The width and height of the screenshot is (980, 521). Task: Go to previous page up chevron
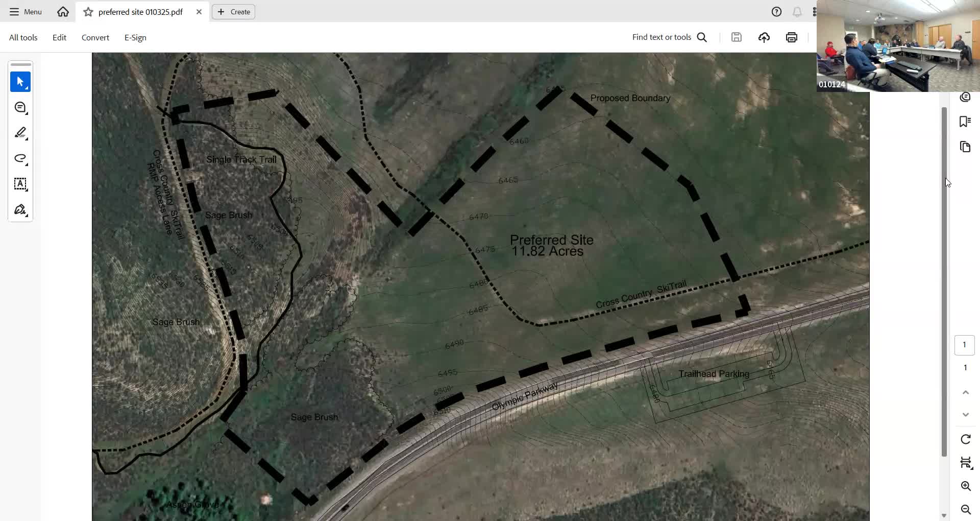pyautogui.click(x=965, y=392)
